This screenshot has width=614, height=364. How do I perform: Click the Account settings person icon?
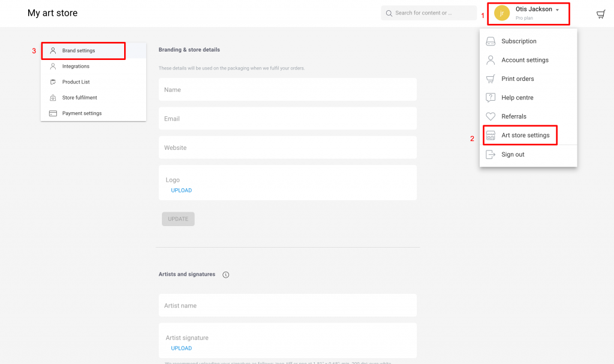(490, 60)
